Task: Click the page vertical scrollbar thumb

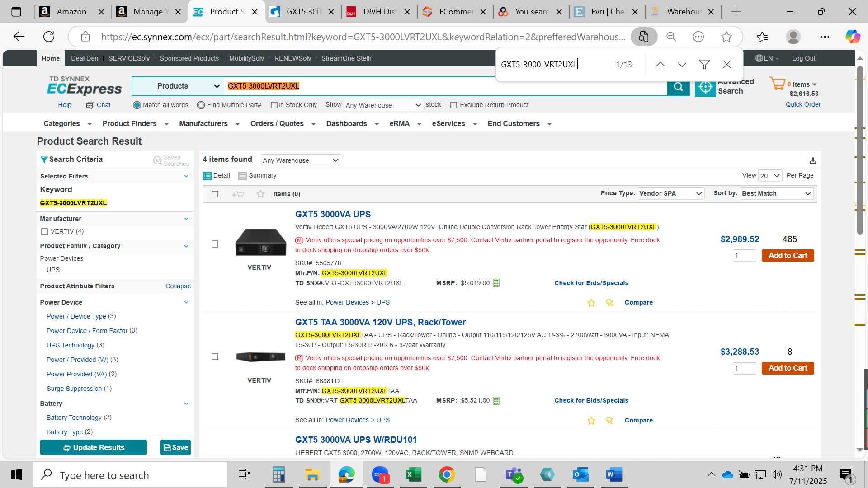Action: tap(860, 149)
